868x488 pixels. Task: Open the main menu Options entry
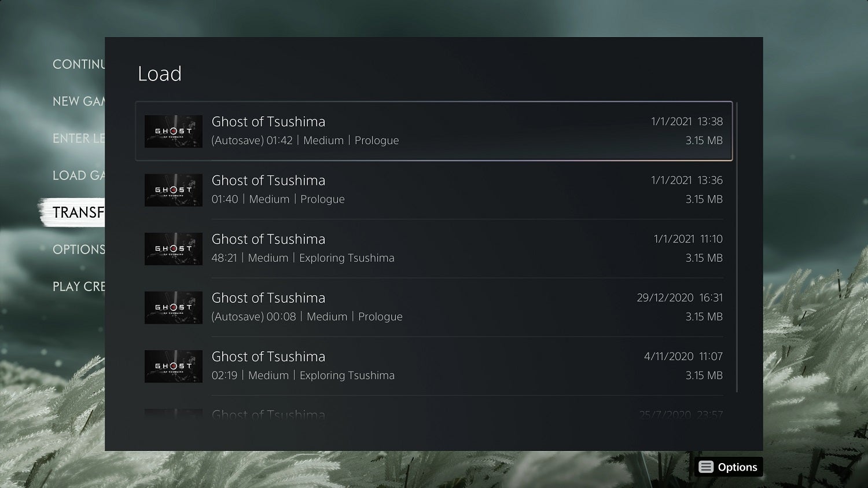coord(79,249)
